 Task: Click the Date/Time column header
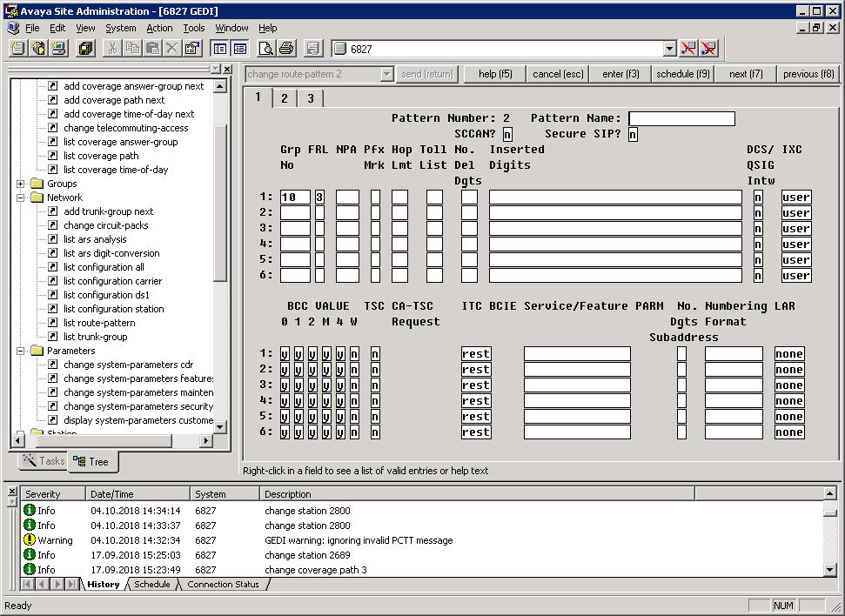pyautogui.click(x=138, y=493)
